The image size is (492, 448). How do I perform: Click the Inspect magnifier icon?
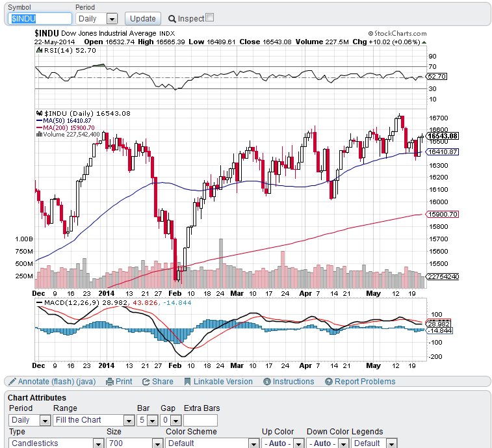click(x=172, y=19)
